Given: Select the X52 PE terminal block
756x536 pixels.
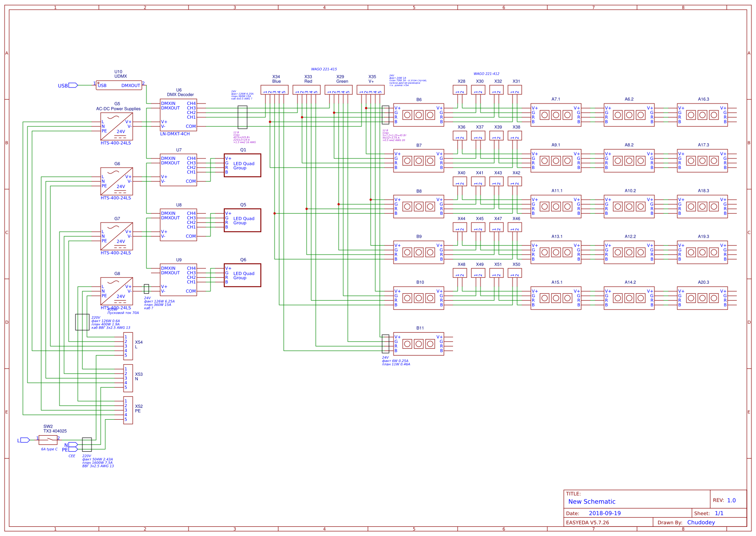Looking at the screenshot, I should point(128,410).
